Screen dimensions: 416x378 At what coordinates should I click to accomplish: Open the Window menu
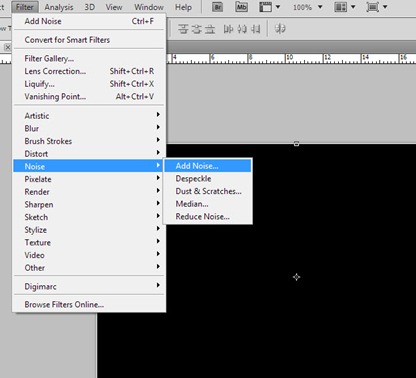tap(149, 7)
